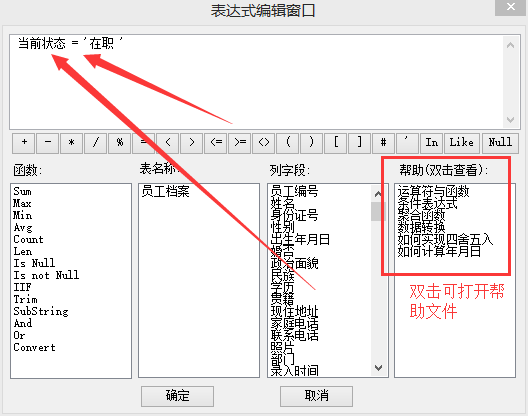Insert the multiply asterisk operator
Viewport: 528px width, 416px height.
coord(72,143)
